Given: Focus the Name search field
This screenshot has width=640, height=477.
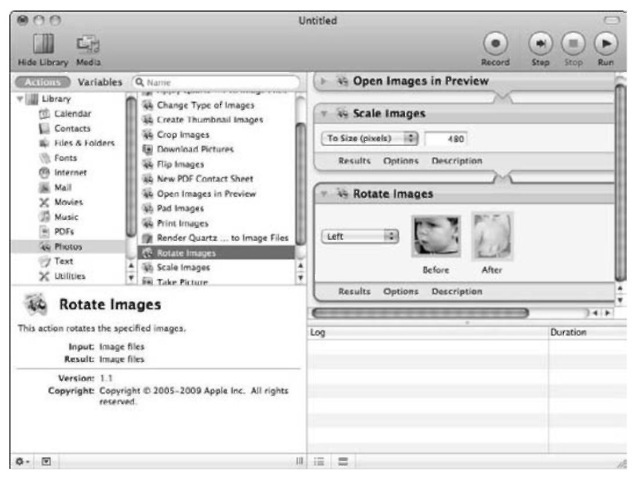Looking at the screenshot, I should [x=216, y=82].
